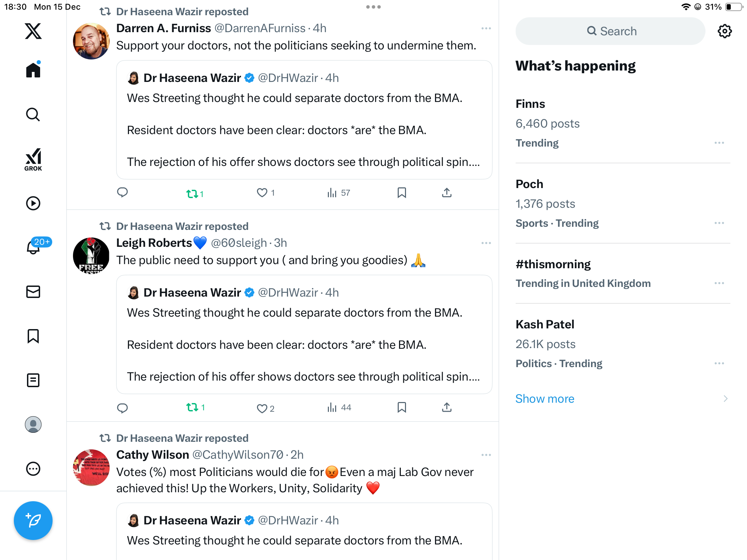
Task: Open search settings gear icon
Action: (x=725, y=31)
